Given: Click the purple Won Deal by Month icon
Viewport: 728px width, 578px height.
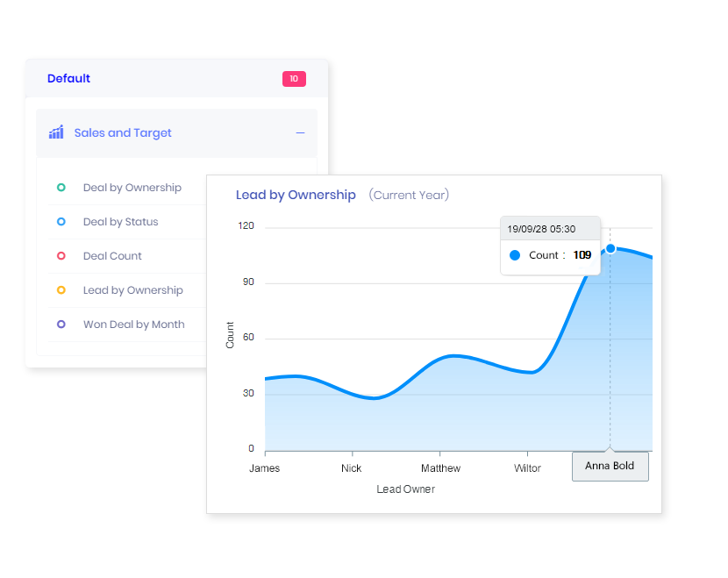Looking at the screenshot, I should [x=61, y=325].
